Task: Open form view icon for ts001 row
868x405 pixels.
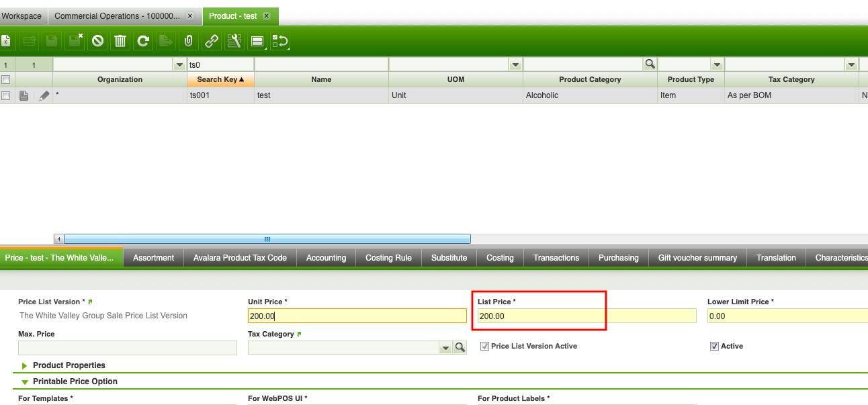Action: 24,96
